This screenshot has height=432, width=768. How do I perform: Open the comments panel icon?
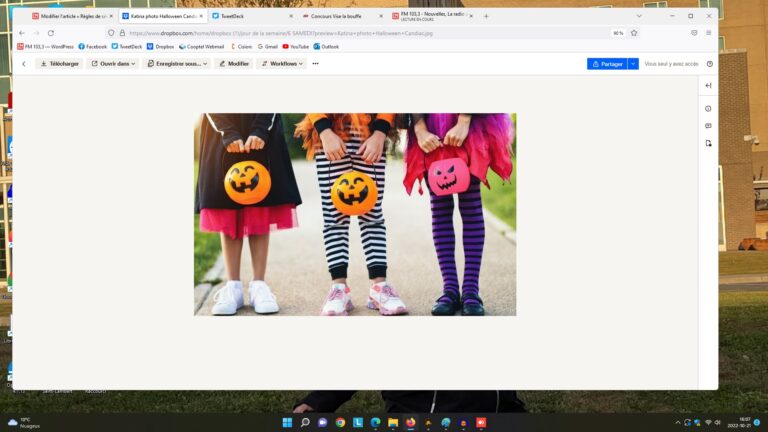click(x=708, y=126)
